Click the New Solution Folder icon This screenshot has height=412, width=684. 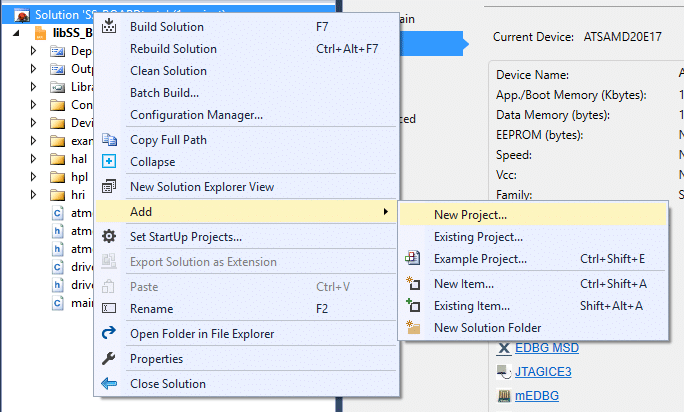pyautogui.click(x=413, y=327)
